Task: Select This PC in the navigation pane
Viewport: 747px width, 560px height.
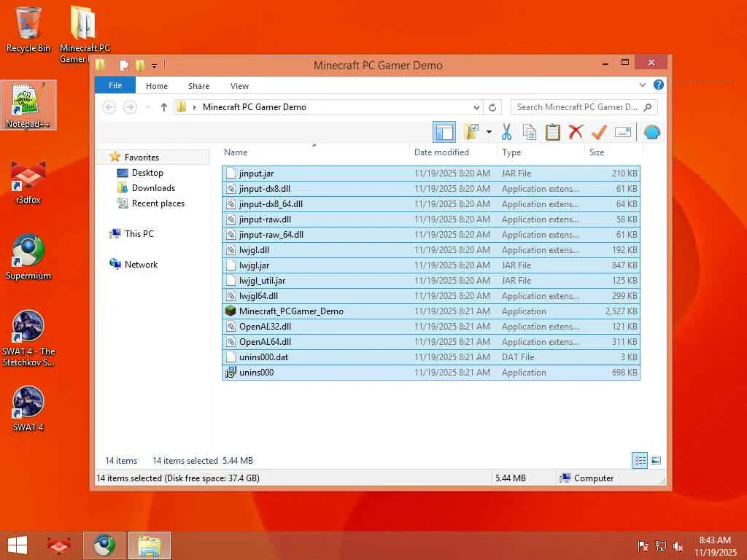Action: click(139, 234)
